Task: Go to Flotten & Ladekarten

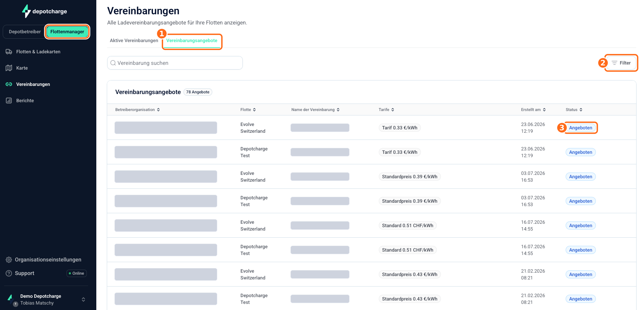Action: tap(38, 52)
